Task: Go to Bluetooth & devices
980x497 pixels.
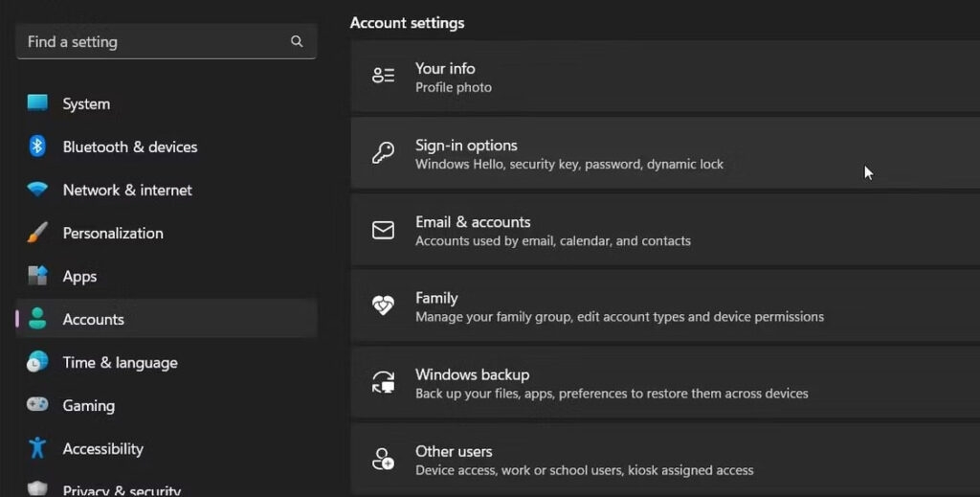Action: pos(167,147)
